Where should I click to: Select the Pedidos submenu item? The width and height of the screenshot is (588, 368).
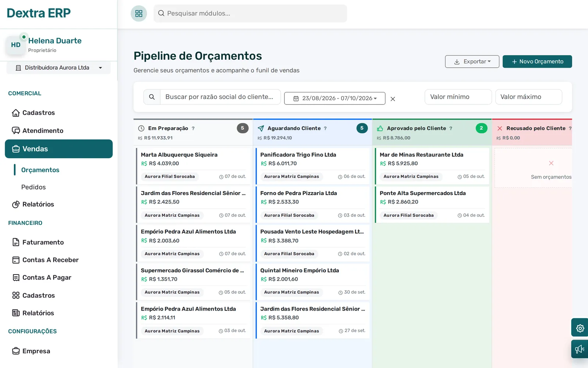(x=33, y=187)
